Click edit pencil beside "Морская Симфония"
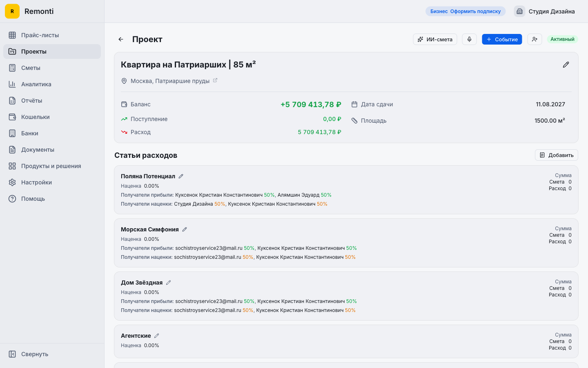Image resolution: width=588 pixels, height=368 pixels. 185,229
